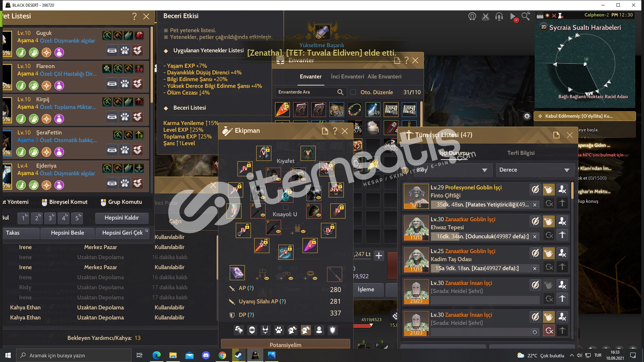The height and width of the screenshot is (362, 644).
Task: Click orange compass icon for Kirpij
Action: 47,119
